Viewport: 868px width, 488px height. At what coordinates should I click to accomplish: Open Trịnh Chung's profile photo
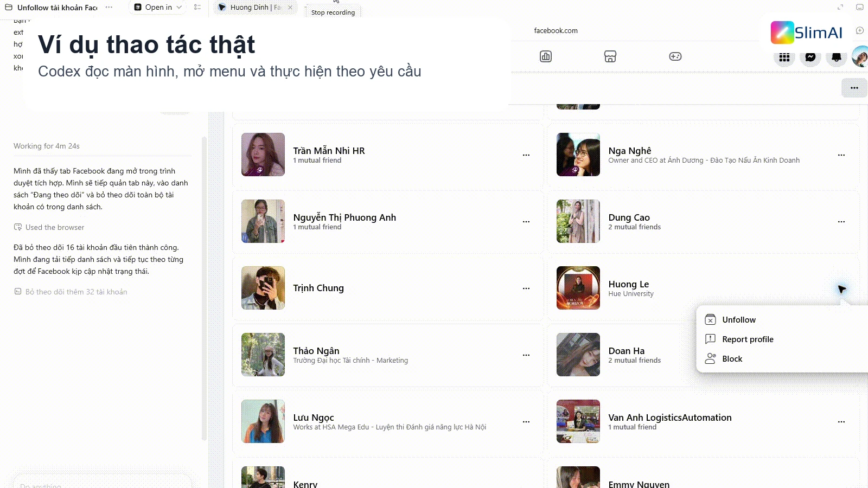pos(263,288)
